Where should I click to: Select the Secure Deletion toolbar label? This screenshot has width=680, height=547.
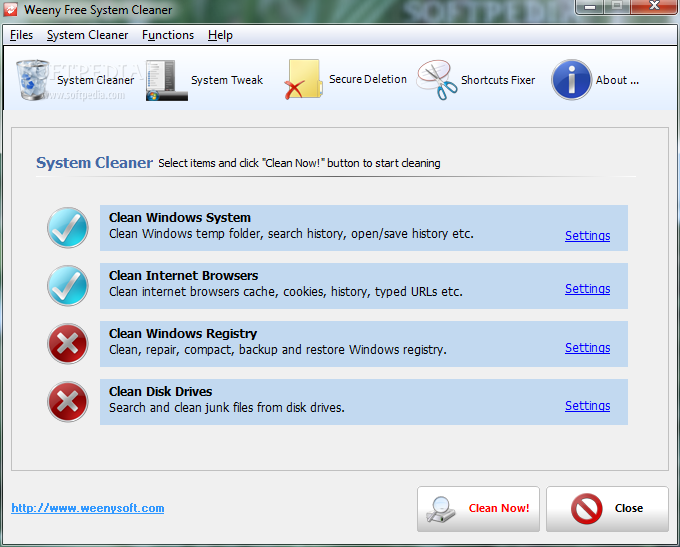368,79
